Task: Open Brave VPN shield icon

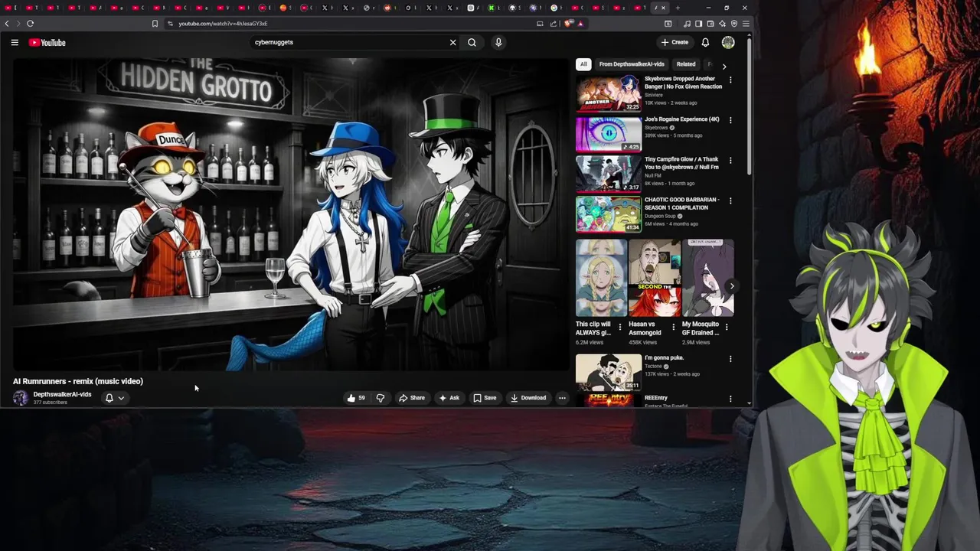Action: click(x=734, y=24)
